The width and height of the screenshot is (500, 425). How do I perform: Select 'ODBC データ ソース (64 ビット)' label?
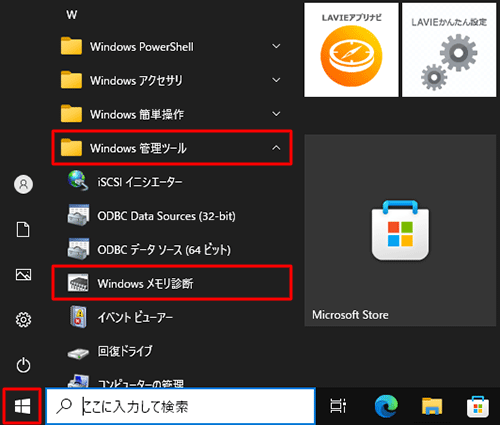coord(164,250)
